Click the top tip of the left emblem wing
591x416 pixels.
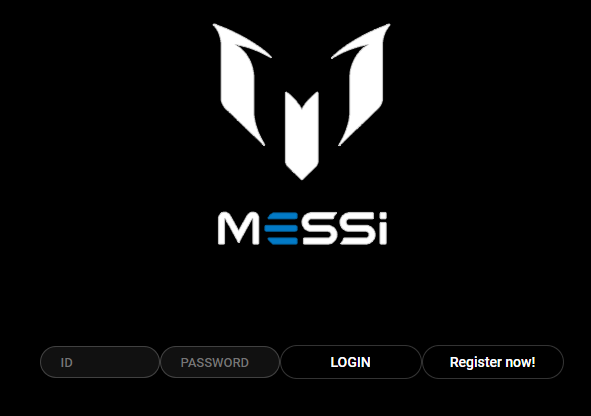216,27
